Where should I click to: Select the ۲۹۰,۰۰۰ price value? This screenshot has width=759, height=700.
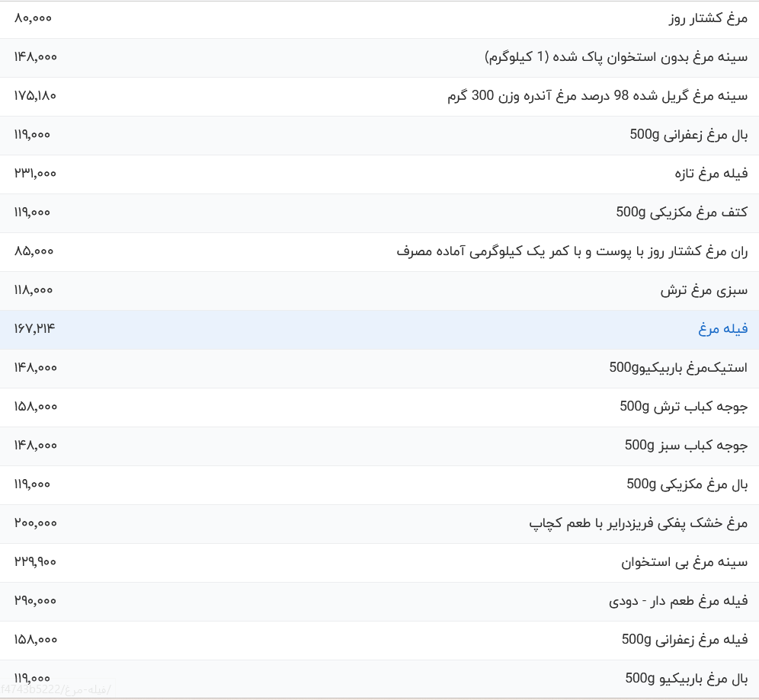click(x=35, y=601)
